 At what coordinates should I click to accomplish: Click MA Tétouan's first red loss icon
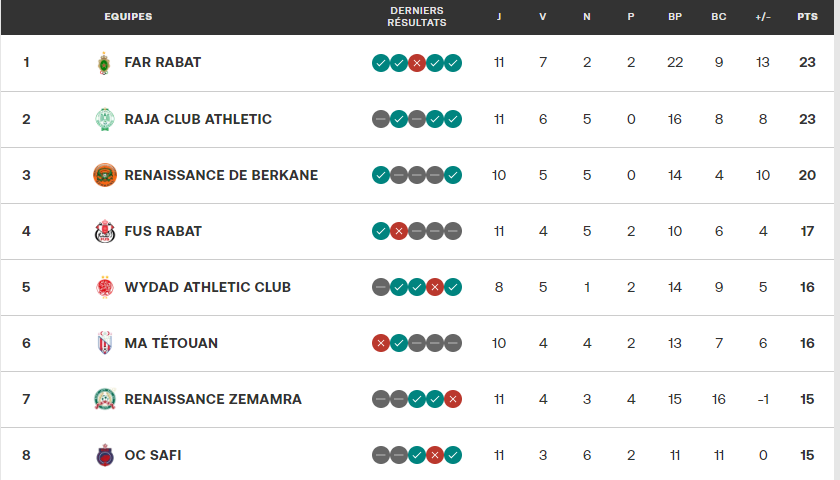(x=381, y=343)
